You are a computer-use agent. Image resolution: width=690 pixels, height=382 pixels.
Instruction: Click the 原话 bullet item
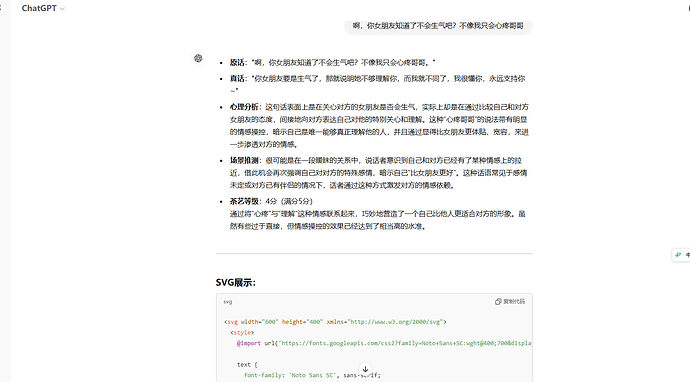pos(332,62)
